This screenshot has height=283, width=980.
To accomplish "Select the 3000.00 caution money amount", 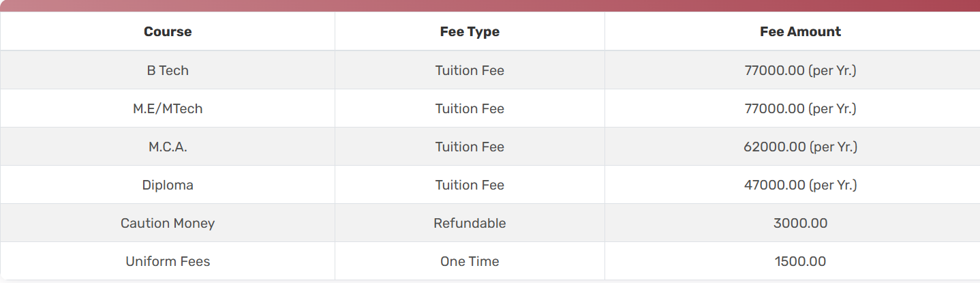I will click(800, 223).
